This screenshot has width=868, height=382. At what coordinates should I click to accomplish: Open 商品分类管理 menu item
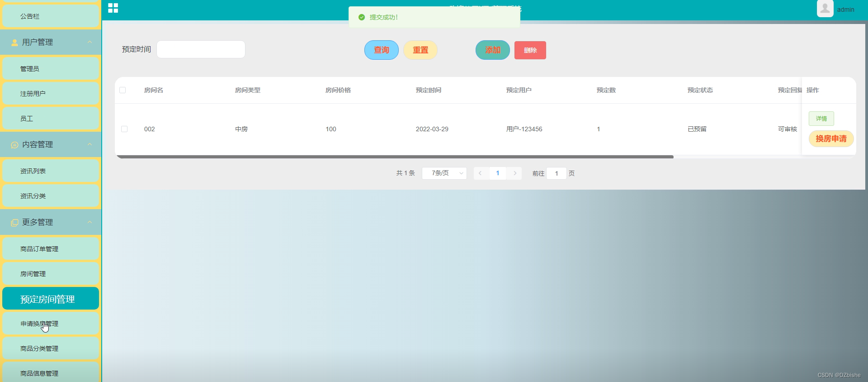click(51, 348)
